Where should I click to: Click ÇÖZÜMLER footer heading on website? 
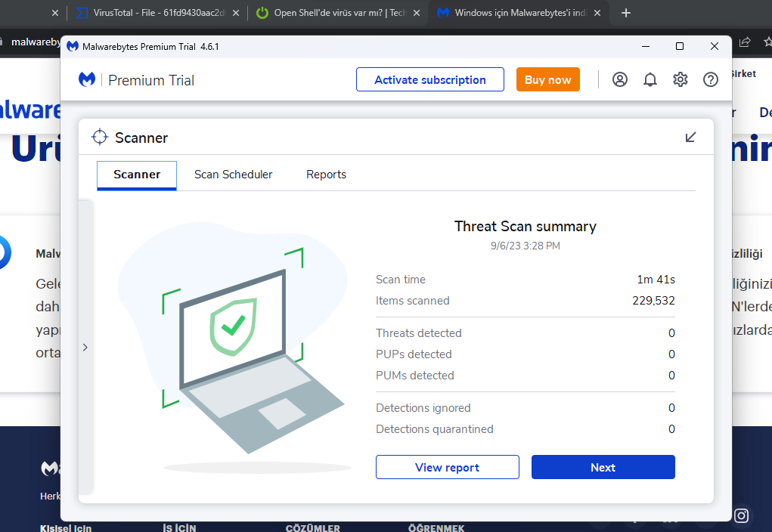point(312,528)
